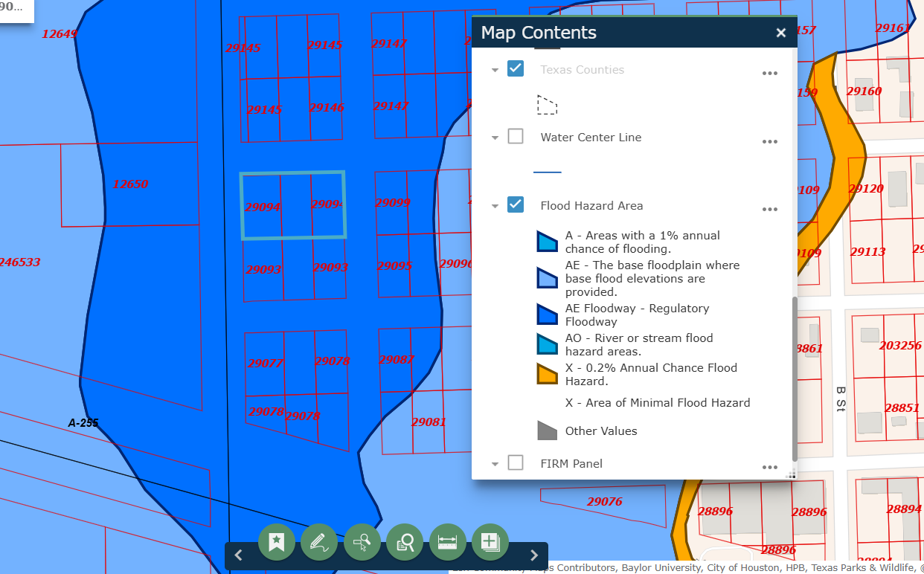Open Texas Counties more options menu
Image resolution: width=924 pixels, height=574 pixels.
pos(769,74)
